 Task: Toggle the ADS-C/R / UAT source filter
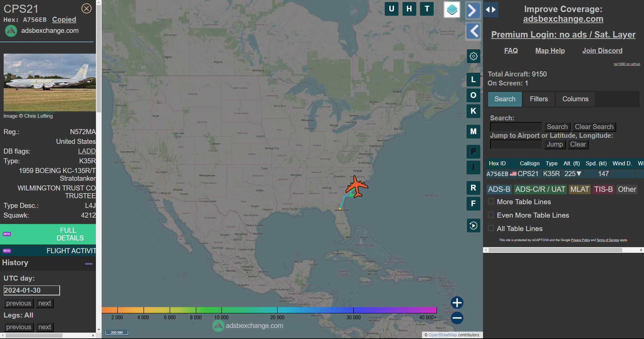[x=540, y=189]
